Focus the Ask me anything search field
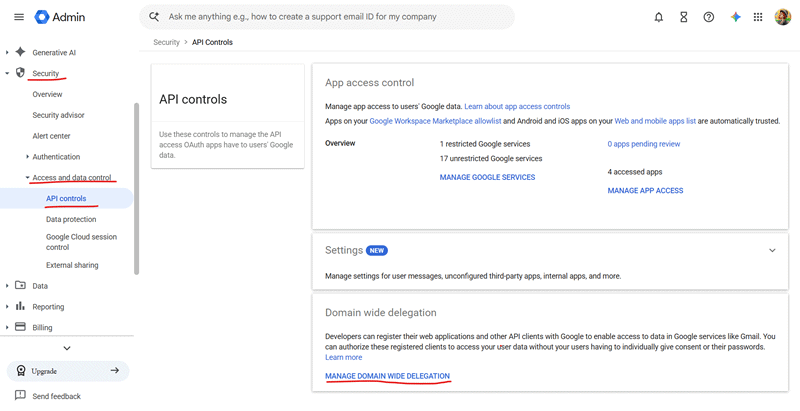800x411 pixels. pos(327,17)
